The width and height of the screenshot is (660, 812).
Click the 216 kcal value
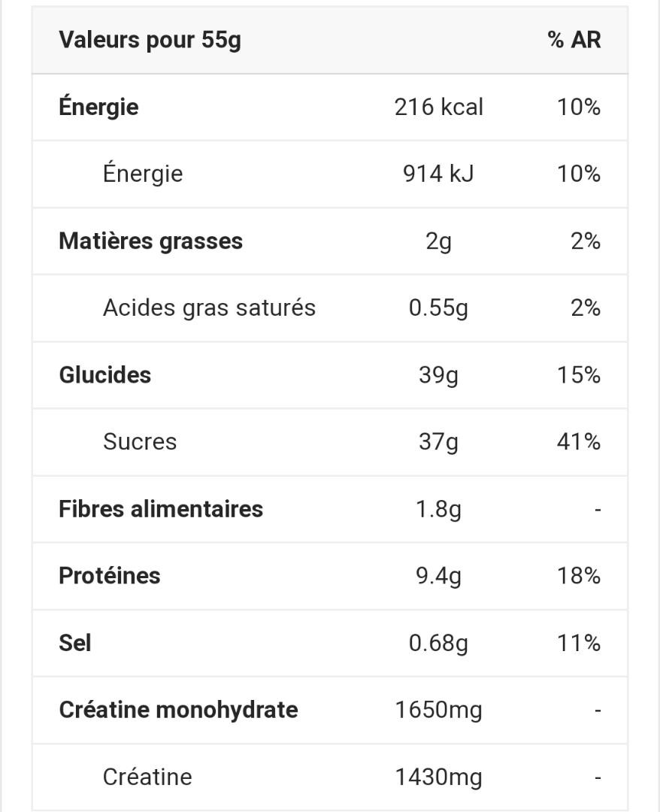pyautogui.click(x=438, y=108)
